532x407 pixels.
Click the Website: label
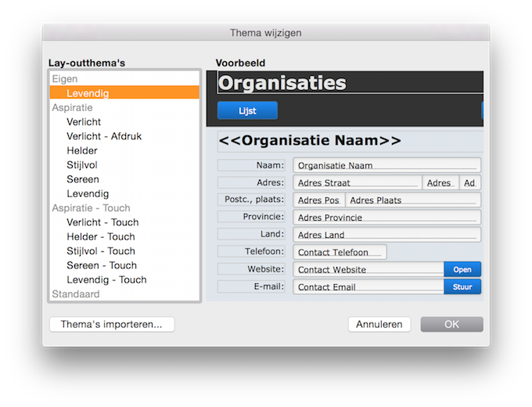point(251,268)
